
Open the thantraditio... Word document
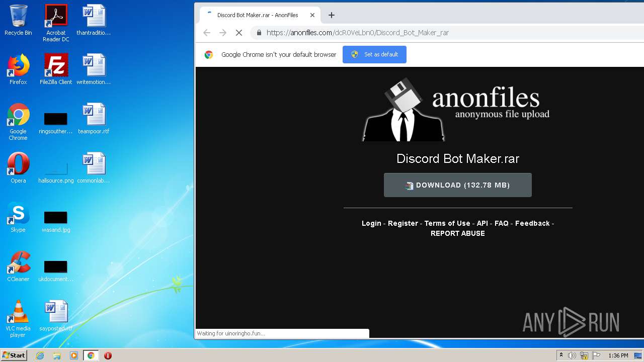pos(94,20)
